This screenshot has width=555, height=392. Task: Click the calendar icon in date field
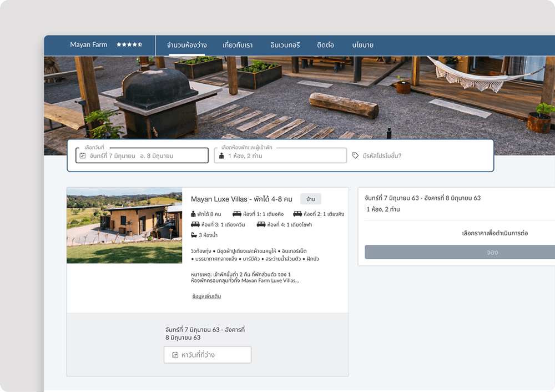[x=83, y=156]
